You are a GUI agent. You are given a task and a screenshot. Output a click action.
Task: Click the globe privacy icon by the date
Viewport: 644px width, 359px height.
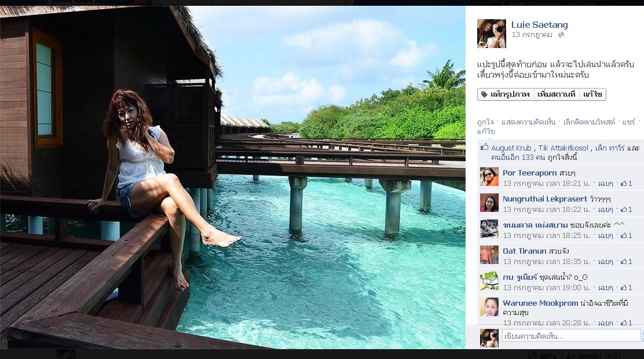click(x=561, y=35)
